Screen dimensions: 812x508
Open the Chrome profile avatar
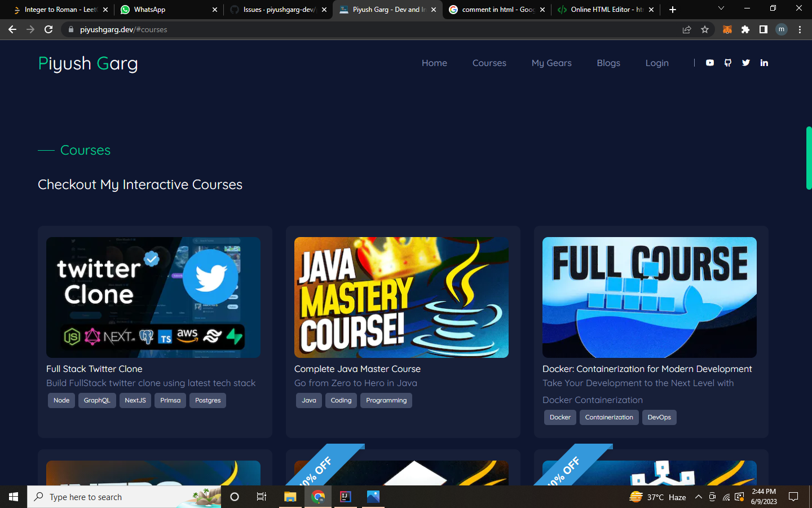(782, 29)
